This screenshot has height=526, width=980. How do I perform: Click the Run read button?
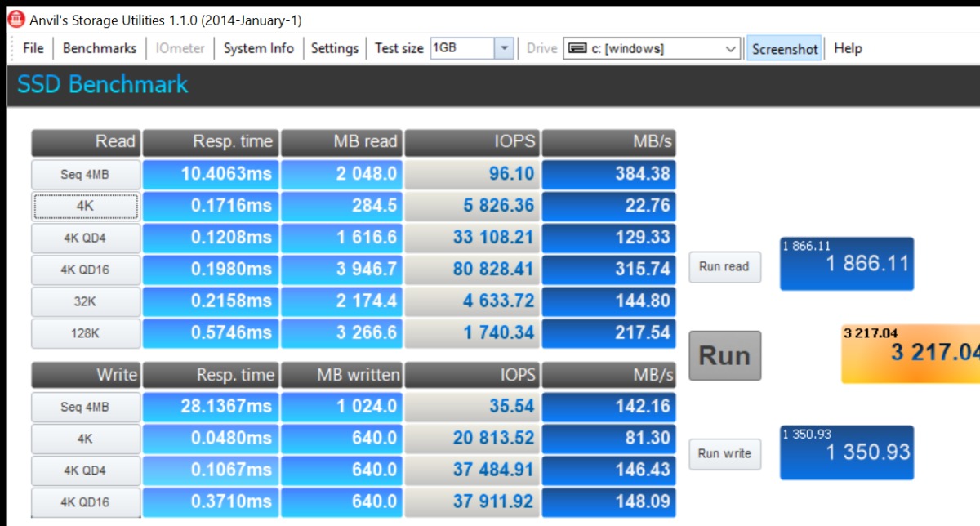[x=724, y=267]
